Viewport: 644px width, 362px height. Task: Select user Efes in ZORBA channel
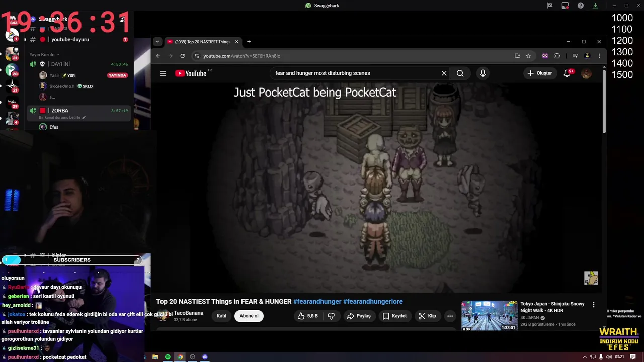(54, 127)
